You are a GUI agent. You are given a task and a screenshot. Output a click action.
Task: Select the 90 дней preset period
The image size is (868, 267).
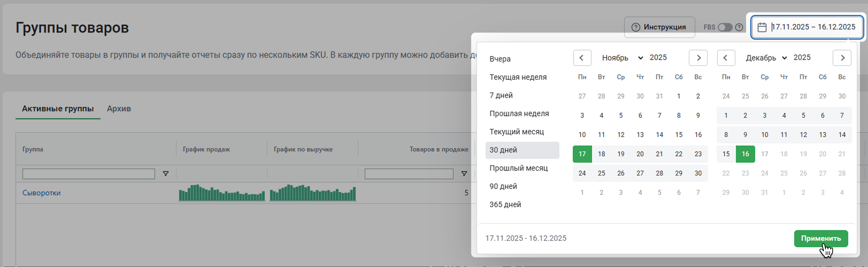(x=503, y=186)
